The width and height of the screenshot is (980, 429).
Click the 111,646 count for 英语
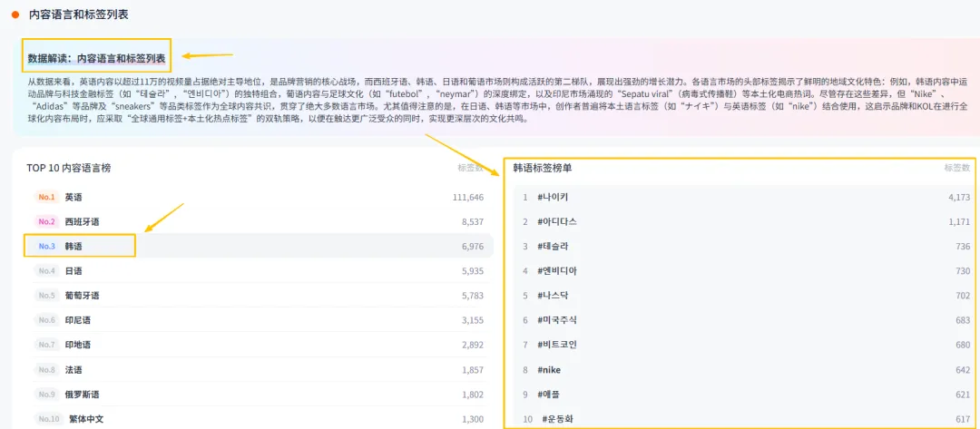pos(468,198)
